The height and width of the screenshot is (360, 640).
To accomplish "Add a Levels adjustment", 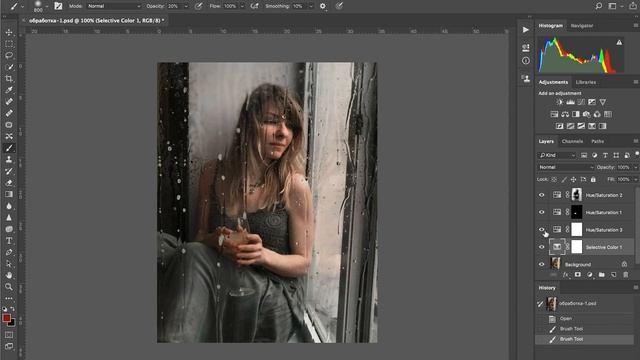I will point(571,102).
